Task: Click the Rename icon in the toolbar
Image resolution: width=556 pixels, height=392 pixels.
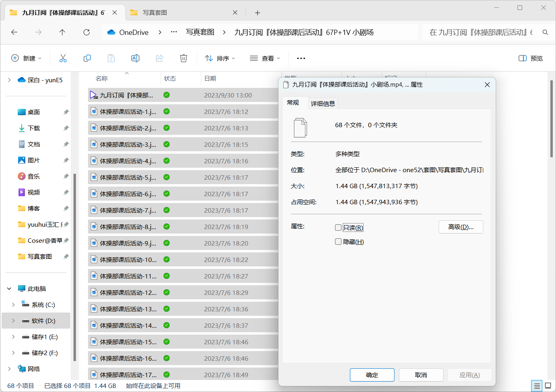Action: tap(135, 58)
